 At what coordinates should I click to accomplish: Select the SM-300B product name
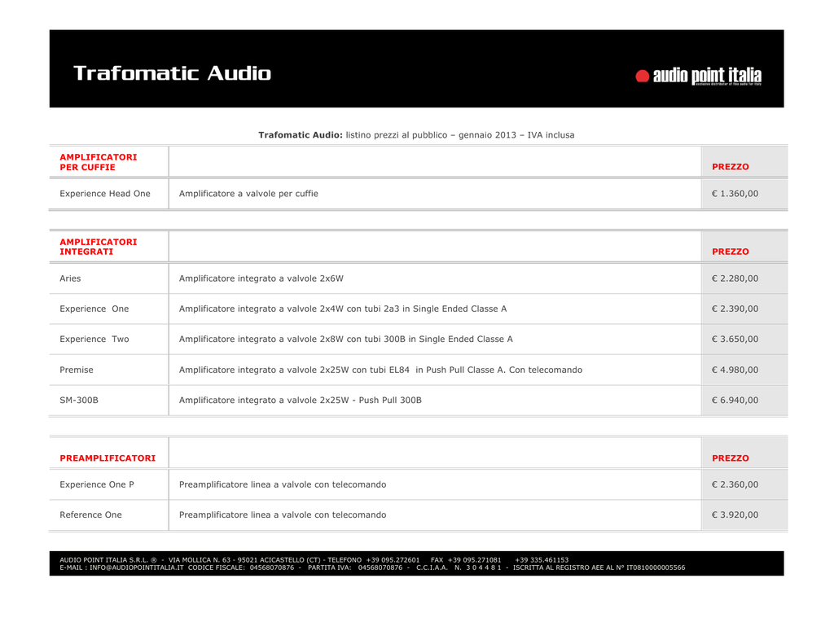[x=79, y=400]
